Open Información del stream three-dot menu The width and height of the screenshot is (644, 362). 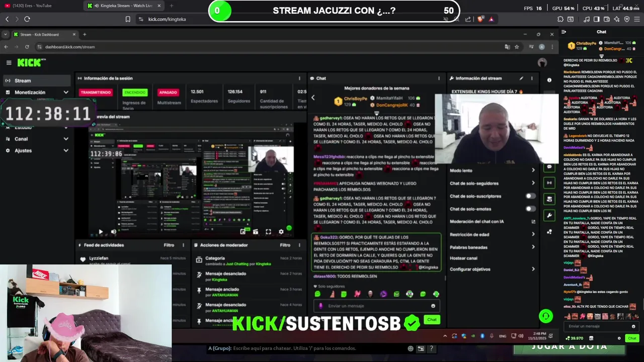[x=531, y=78]
